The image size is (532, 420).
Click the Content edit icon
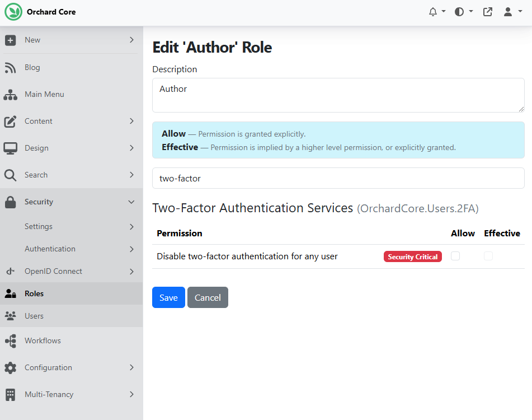click(x=10, y=121)
